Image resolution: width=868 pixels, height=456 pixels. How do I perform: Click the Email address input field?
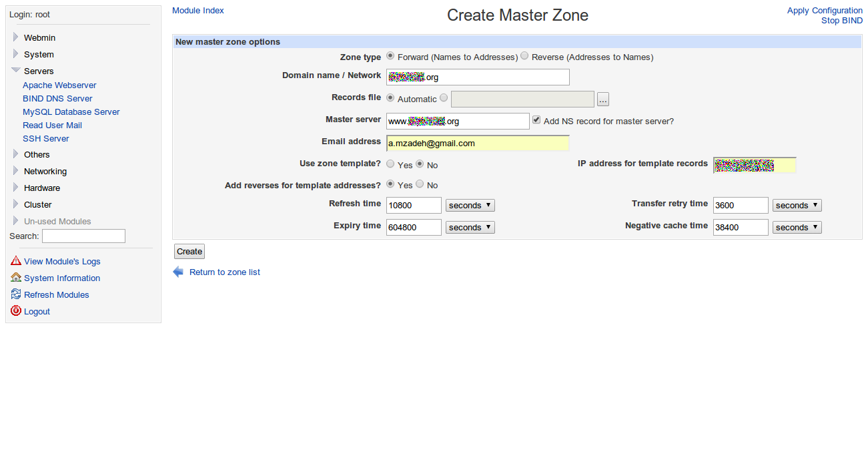[x=477, y=143]
